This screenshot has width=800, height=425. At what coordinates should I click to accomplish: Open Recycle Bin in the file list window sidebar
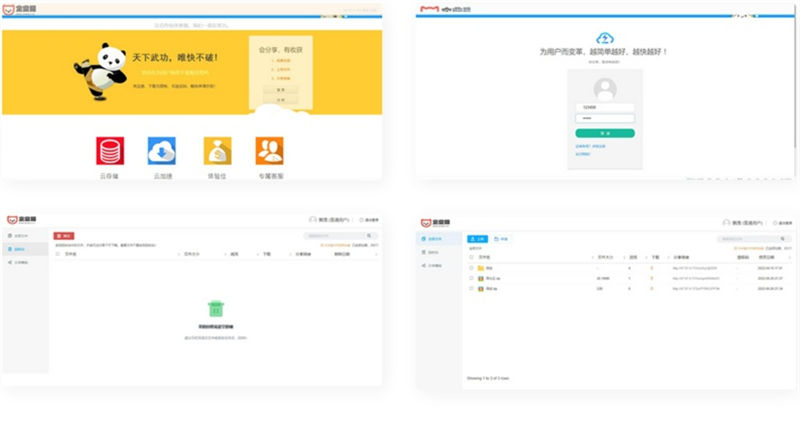coord(439,252)
